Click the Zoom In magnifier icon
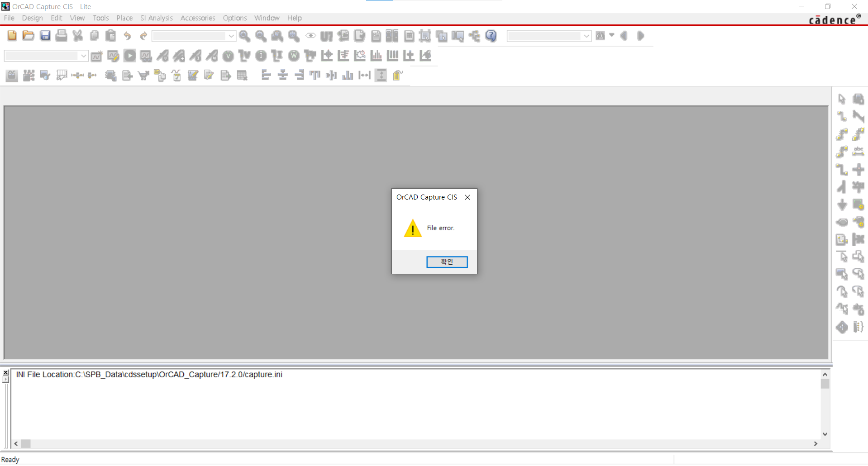Viewport: 868px width, 466px height. click(245, 36)
